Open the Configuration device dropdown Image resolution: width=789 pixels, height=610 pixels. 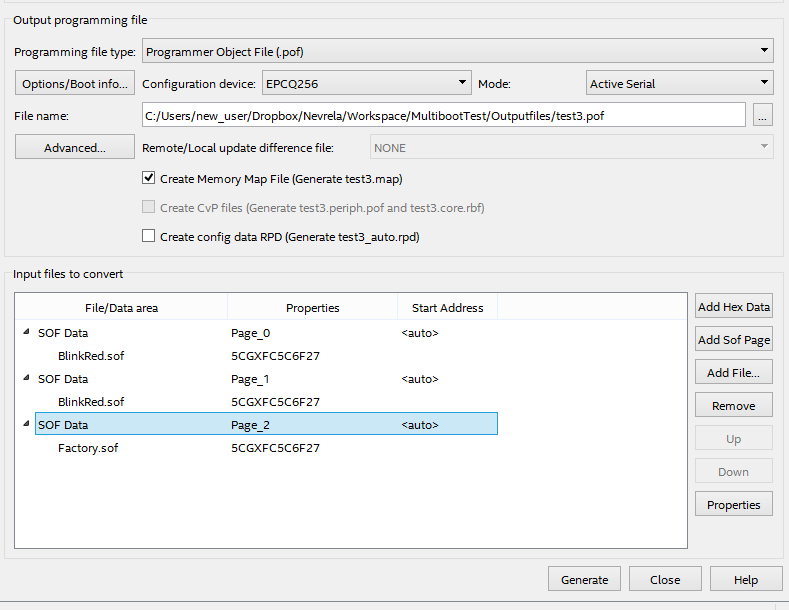pos(366,84)
